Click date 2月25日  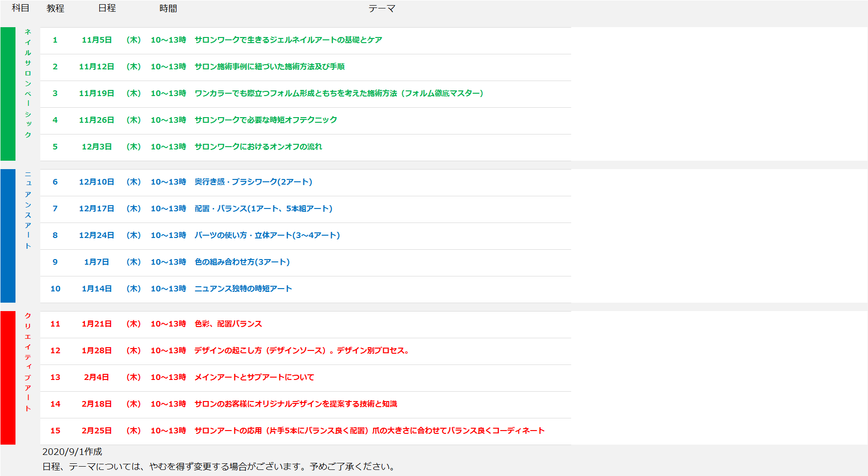pos(97,431)
